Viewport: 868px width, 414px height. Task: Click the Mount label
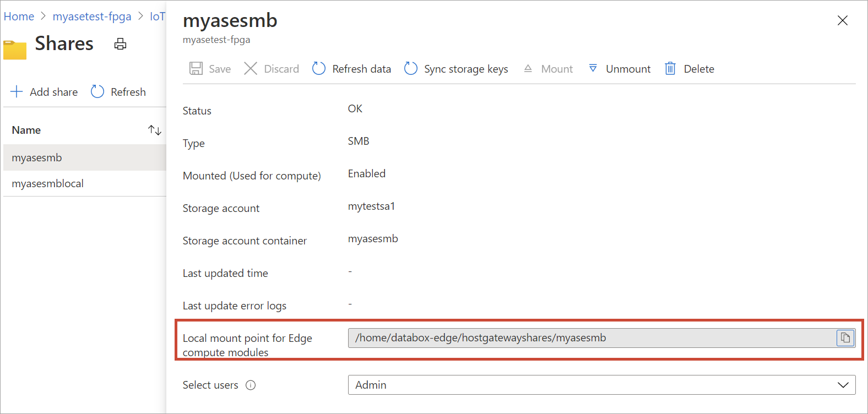[x=557, y=69]
